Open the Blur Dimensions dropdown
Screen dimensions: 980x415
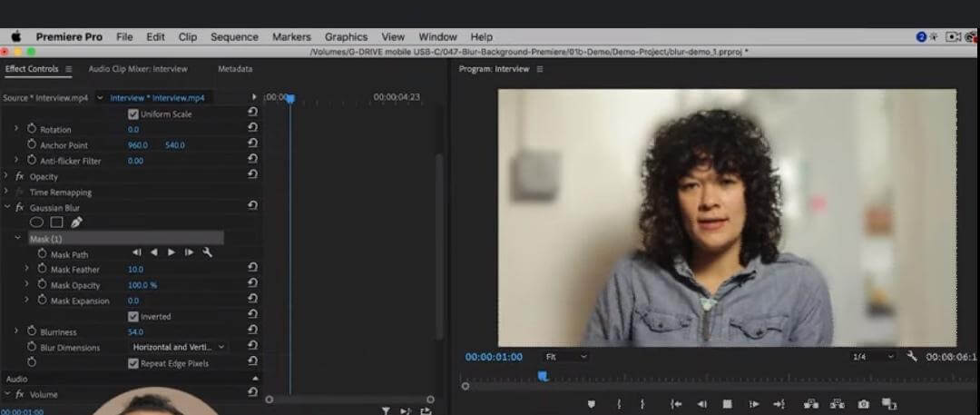tap(178, 347)
